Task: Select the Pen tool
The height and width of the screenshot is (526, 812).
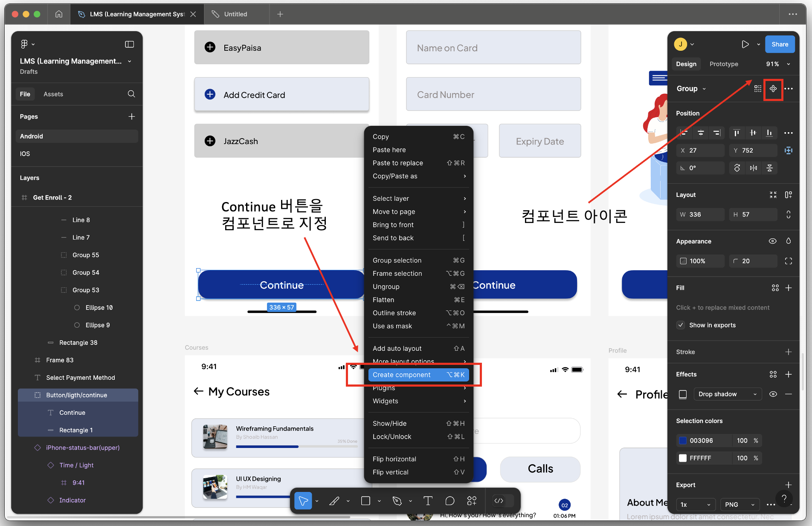Action: pyautogui.click(x=335, y=501)
